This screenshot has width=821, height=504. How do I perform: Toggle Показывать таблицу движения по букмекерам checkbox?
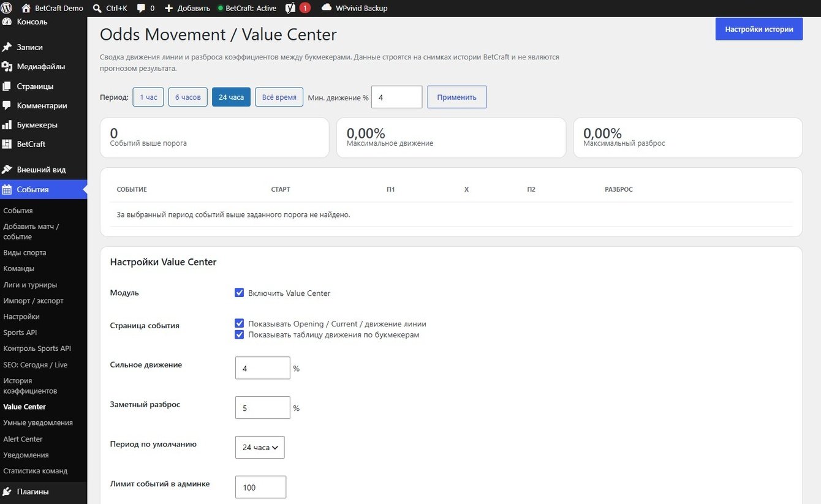(240, 334)
